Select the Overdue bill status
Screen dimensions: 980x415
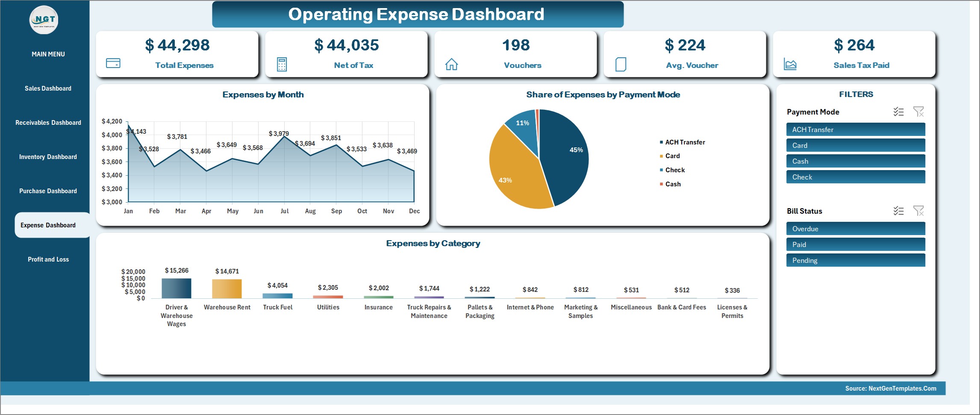click(x=856, y=229)
